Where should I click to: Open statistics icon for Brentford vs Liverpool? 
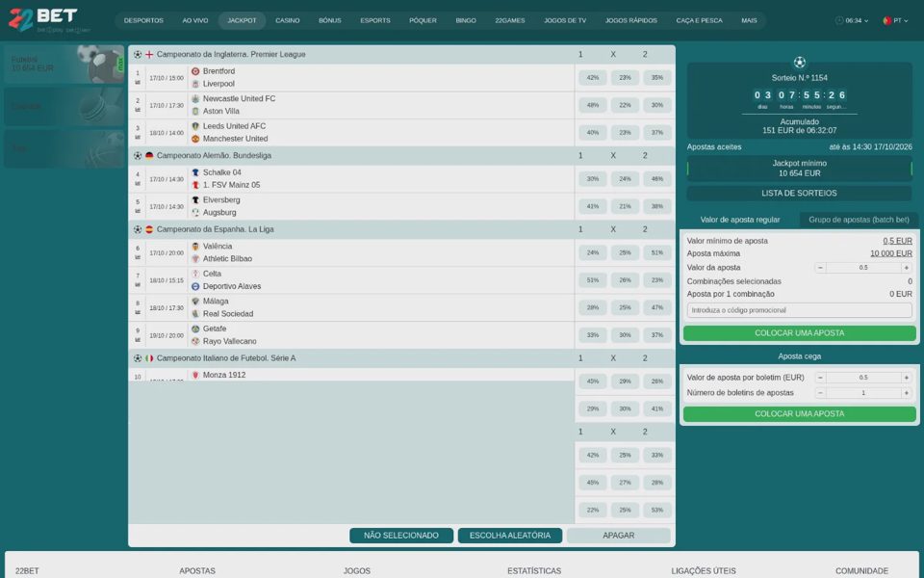(138, 83)
